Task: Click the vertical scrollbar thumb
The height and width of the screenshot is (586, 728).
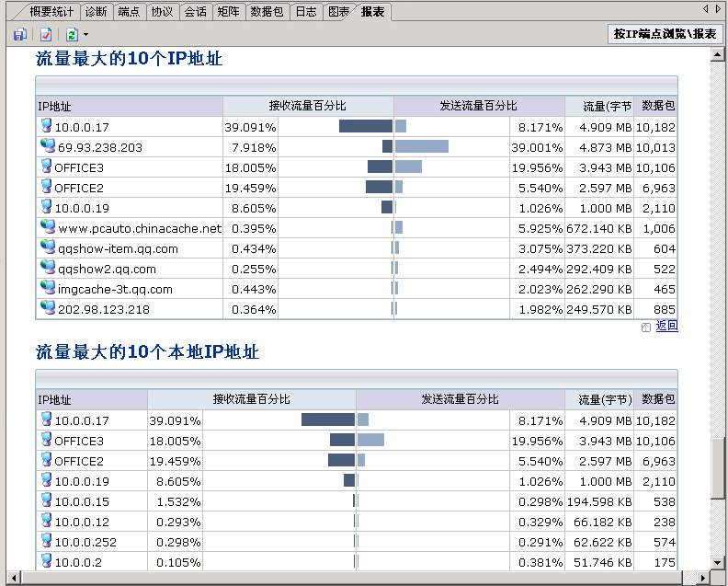Action: 717,467
